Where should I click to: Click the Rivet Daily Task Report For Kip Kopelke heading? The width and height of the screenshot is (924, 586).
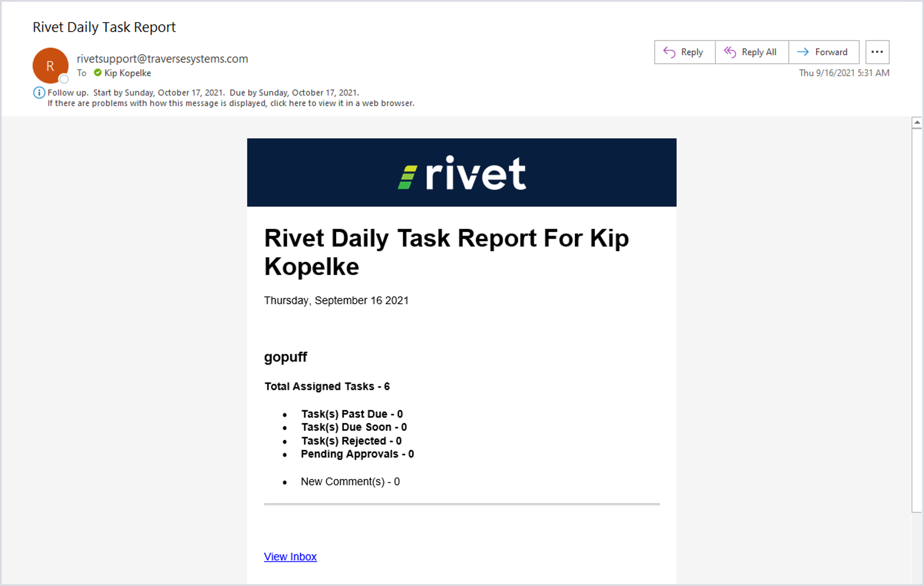point(447,252)
